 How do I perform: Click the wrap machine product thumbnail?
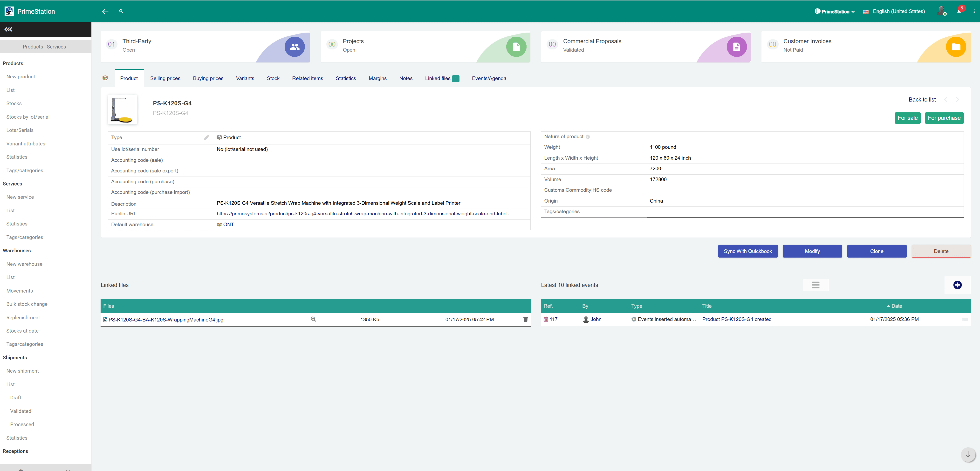[122, 109]
